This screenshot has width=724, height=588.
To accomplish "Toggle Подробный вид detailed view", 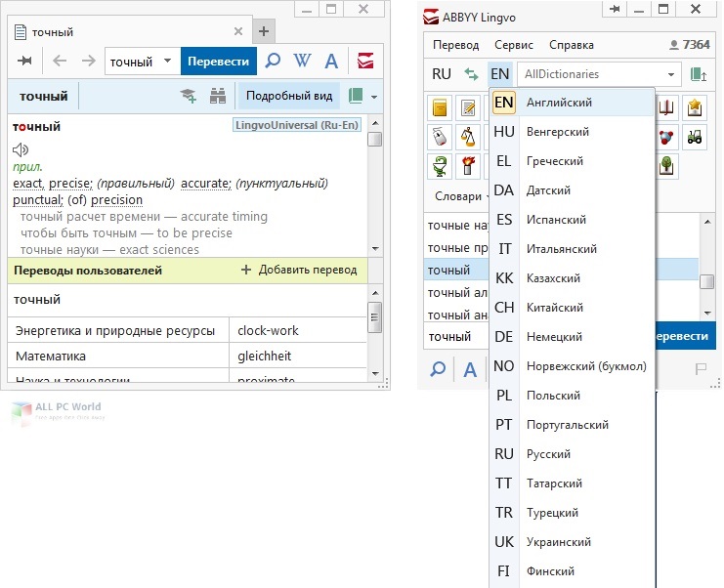I will (289, 96).
